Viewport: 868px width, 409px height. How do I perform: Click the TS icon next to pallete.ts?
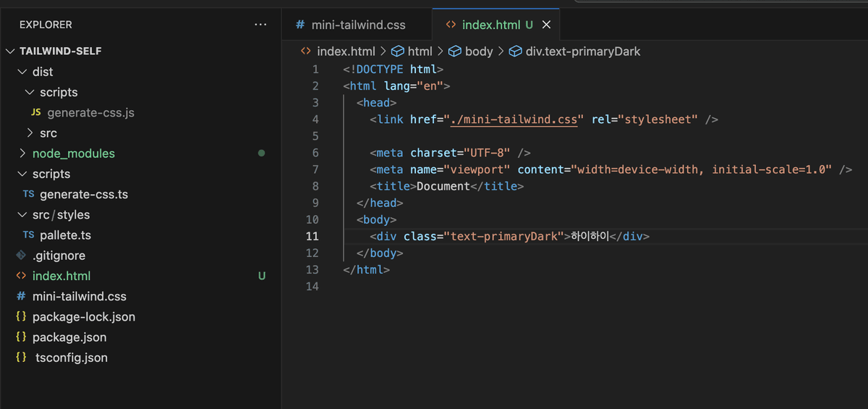(28, 235)
